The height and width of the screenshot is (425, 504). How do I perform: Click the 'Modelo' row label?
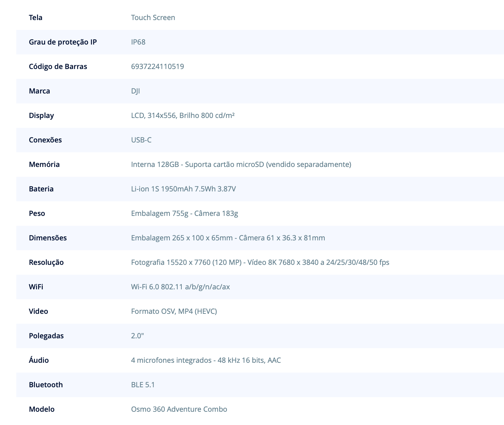tap(42, 409)
